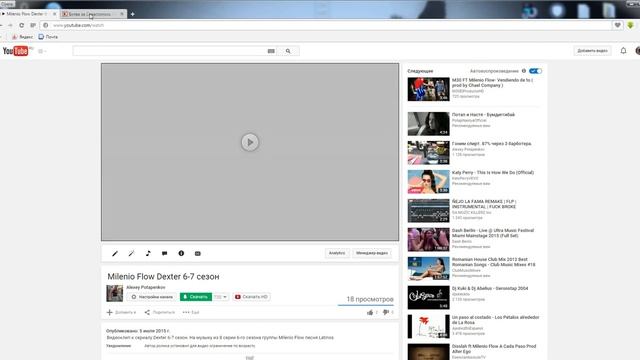Open the Opera menu button
The image size is (640, 360).
pyautogui.click(x=7, y=4)
